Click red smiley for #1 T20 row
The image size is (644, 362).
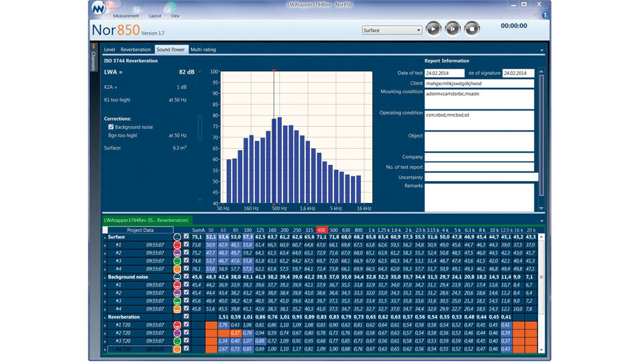177,324
